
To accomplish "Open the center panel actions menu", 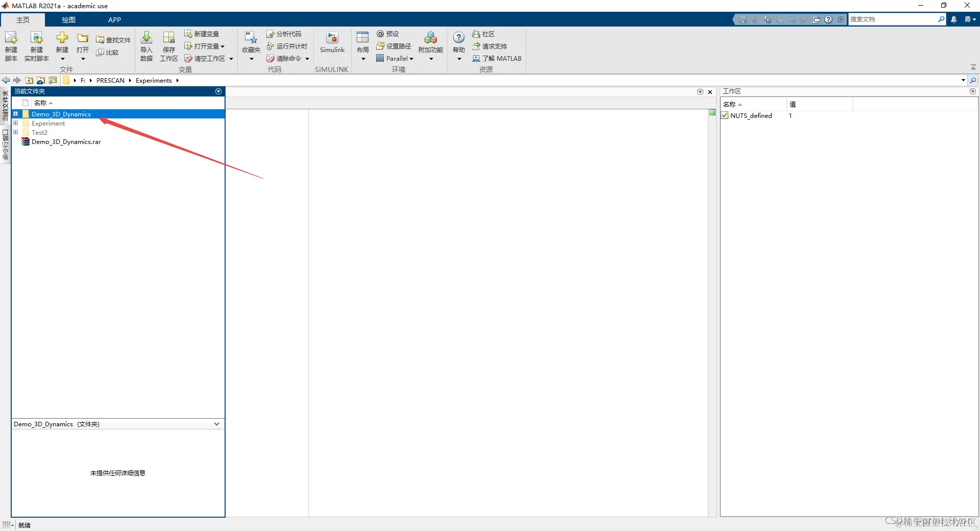I will (x=700, y=92).
